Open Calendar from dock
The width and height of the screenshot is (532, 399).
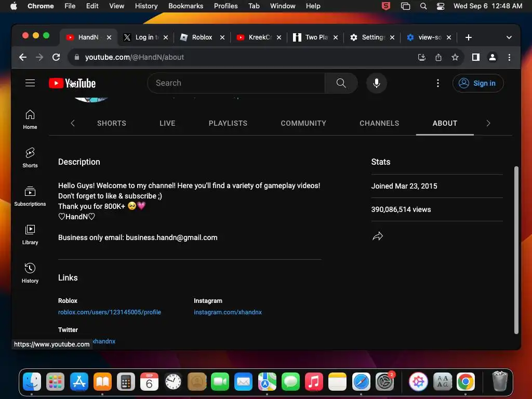pos(149,382)
